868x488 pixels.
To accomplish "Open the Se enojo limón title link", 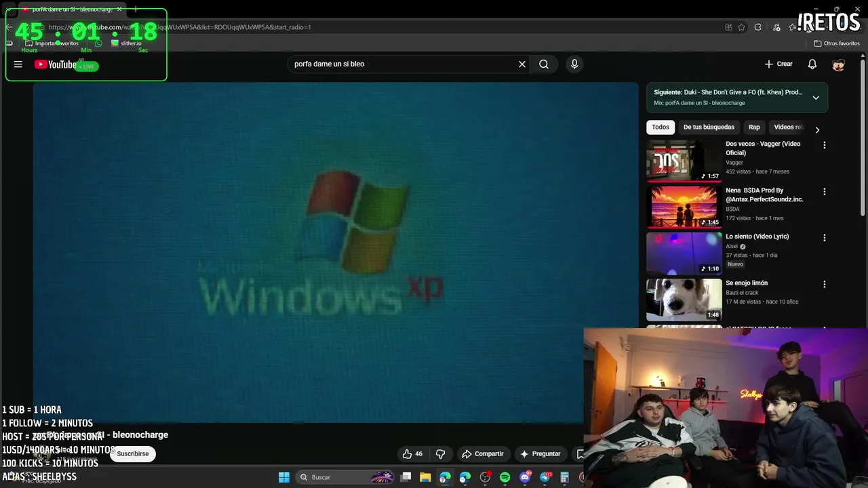I will (747, 283).
